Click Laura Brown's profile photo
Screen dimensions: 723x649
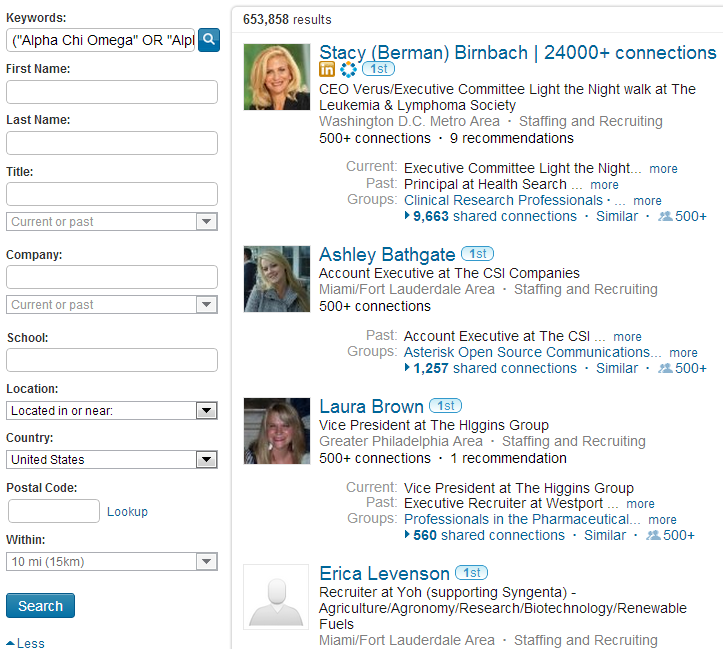pyautogui.click(x=277, y=431)
